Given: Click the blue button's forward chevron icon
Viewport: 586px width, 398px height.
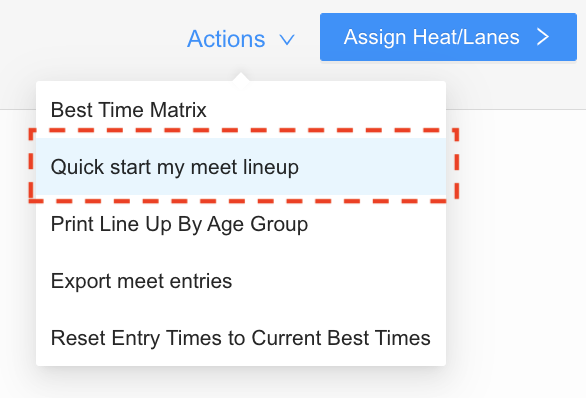Looking at the screenshot, I should pyautogui.click(x=543, y=37).
